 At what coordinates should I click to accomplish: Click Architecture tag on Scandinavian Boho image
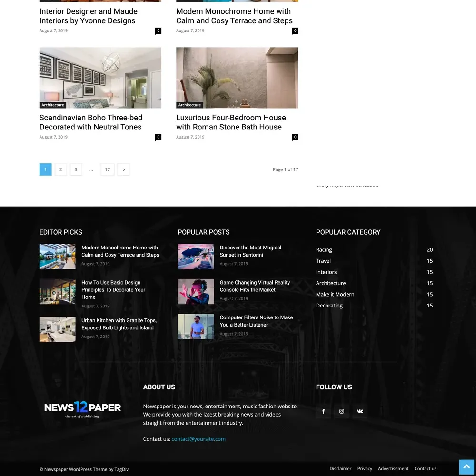pyautogui.click(x=53, y=105)
